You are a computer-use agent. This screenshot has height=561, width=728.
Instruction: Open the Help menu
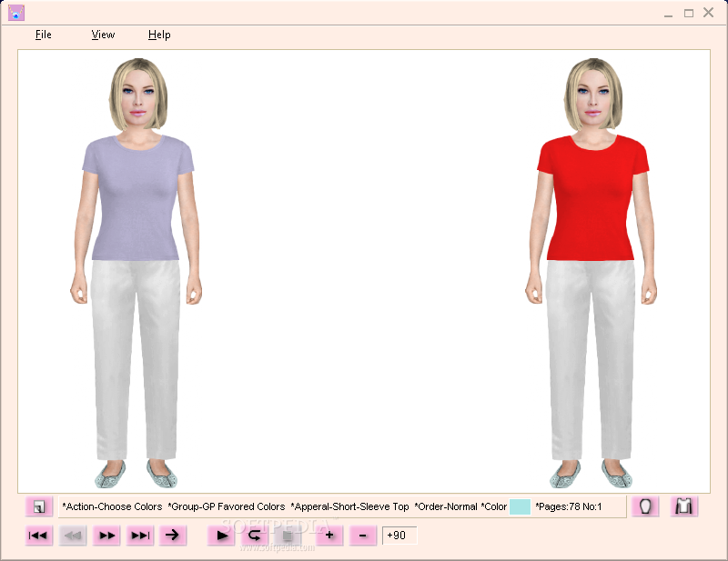159,35
